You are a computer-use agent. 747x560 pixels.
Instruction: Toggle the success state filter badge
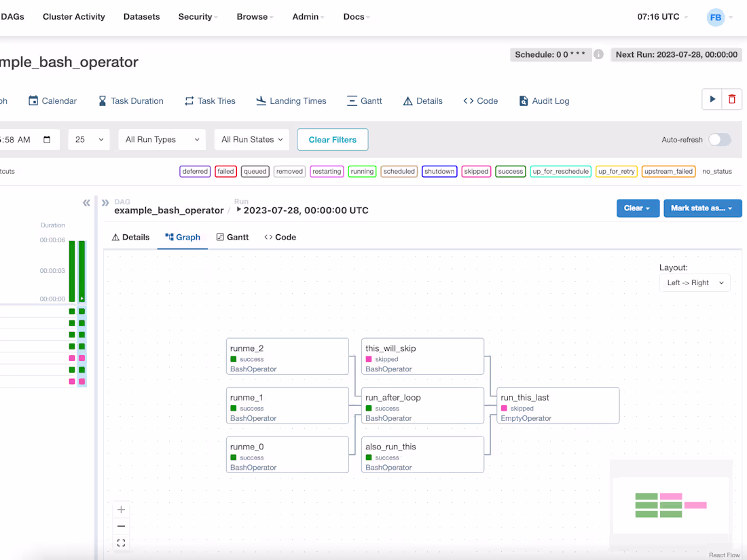point(510,171)
